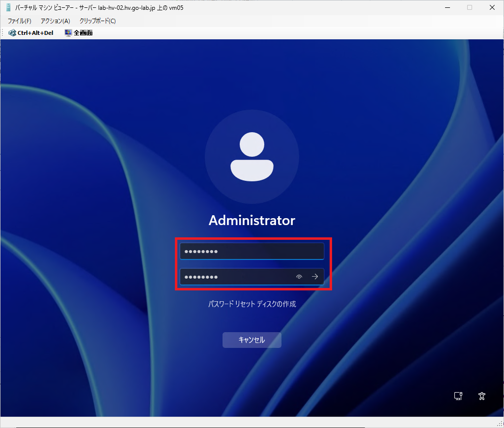504x428 pixels.
Task: Minimize the virtual machine viewer window
Action: tap(448, 7)
